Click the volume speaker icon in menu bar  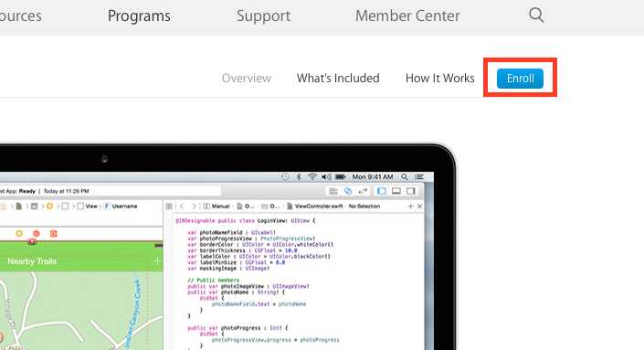(x=326, y=176)
